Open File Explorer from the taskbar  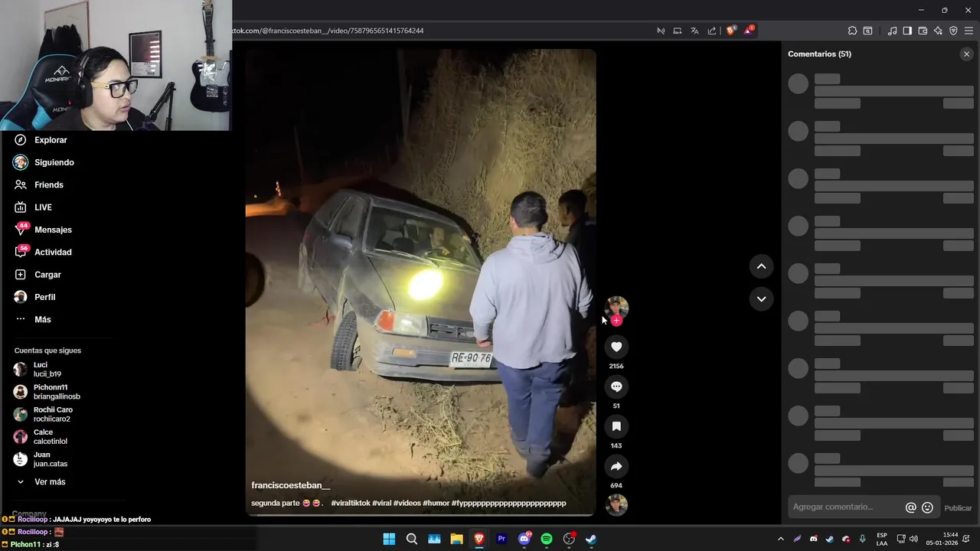click(x=456, y=539)
